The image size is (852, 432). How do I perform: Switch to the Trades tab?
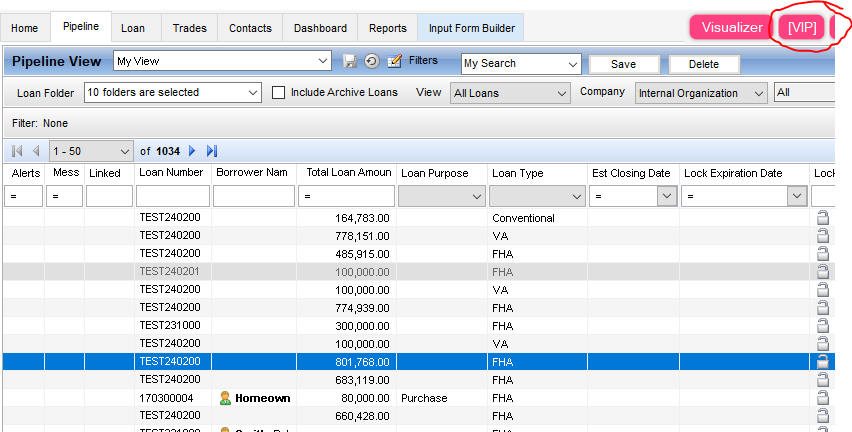coord(189,28)
